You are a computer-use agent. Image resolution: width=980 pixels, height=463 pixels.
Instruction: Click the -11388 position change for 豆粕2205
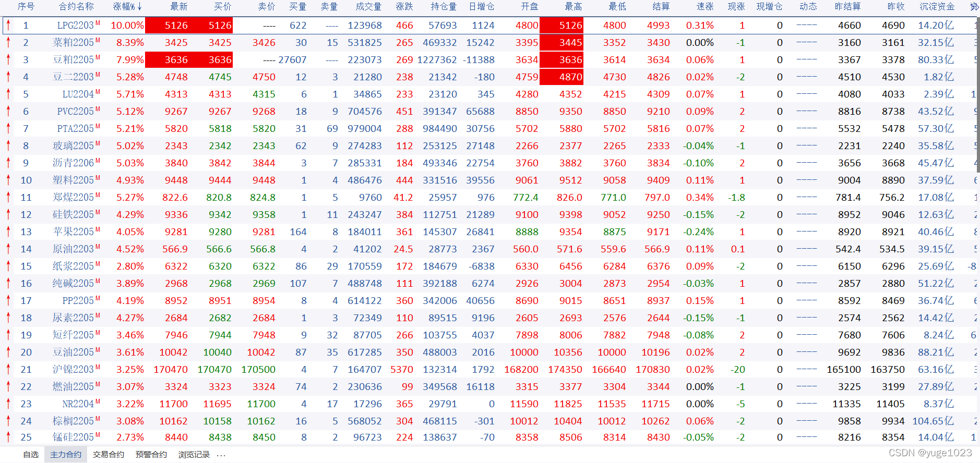[479, 60]
